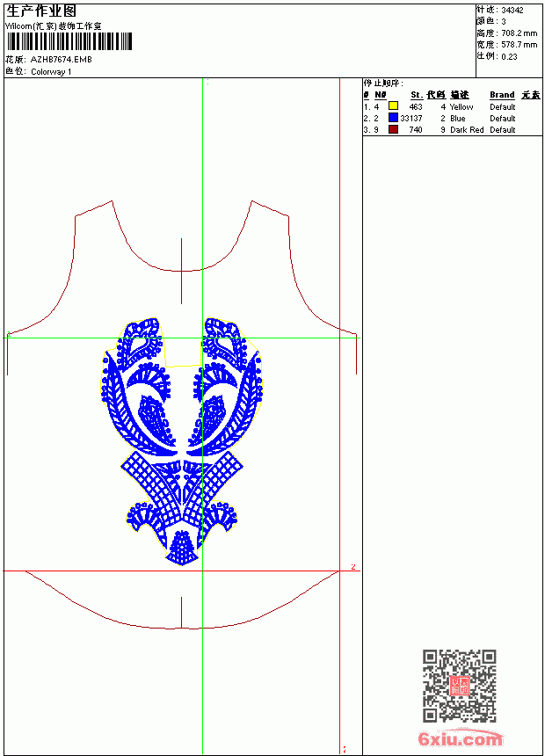Click the blue embroidery design in the center

point(181,441)
